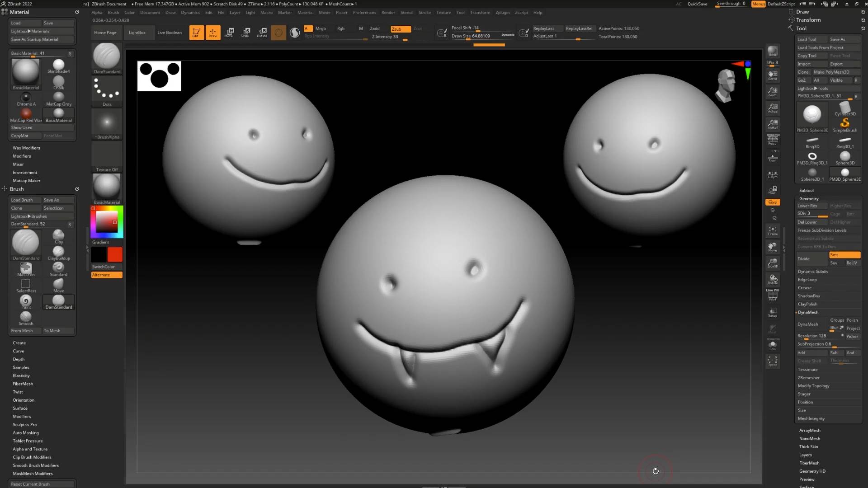Expand the Tablet Pressure brush section

28,441
